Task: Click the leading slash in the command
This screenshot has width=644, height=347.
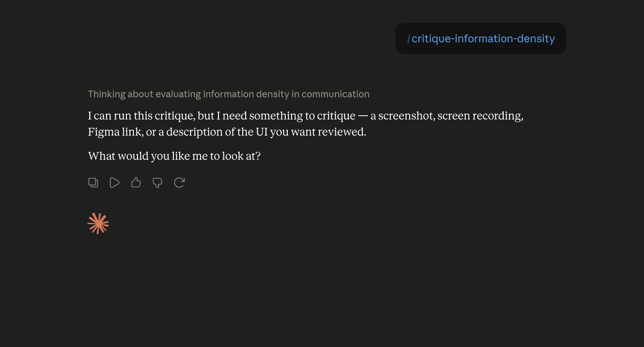Action: [x=409, y=39]
